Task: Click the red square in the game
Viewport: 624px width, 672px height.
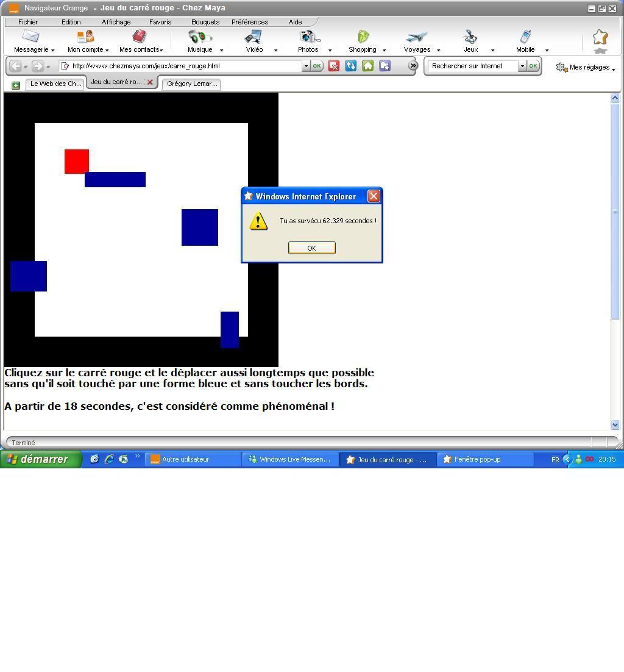Action: (77, 161)
